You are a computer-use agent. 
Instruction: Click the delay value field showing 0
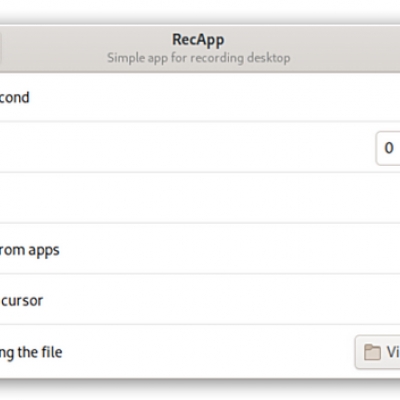pos(388,148)
